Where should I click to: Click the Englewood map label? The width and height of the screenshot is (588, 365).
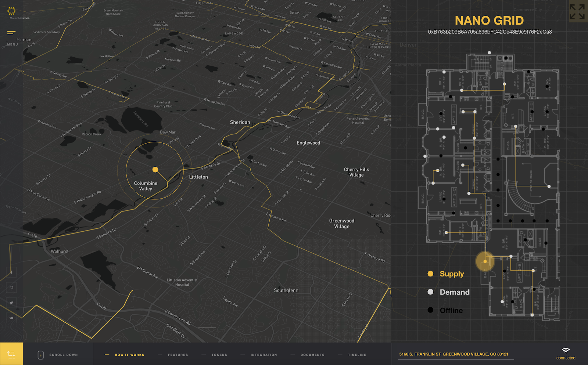tap(308, 143)
